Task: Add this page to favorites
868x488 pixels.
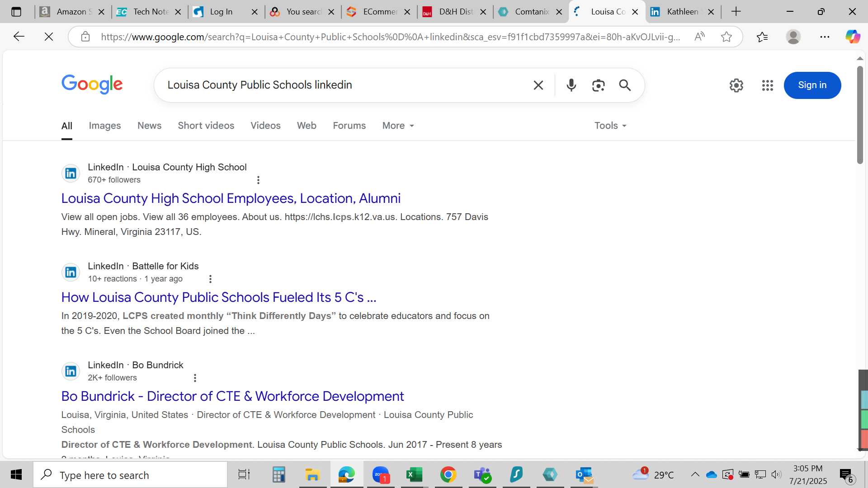Action: [x=726, y=37]
